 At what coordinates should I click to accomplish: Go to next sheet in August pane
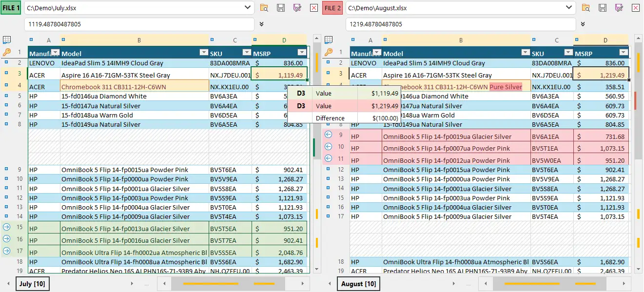[454, 284]
